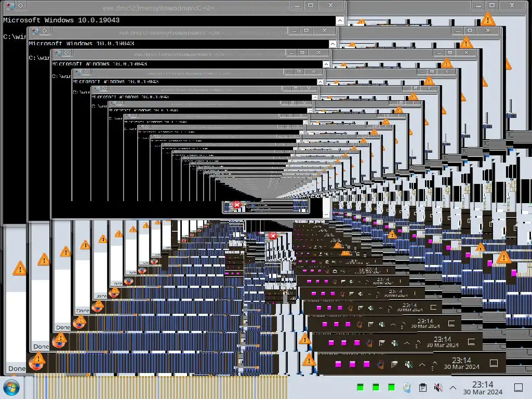This screenshot has height=399, width=532.
Task: Click the largest Firefox icon with warning badge
Action: (36, 362)
